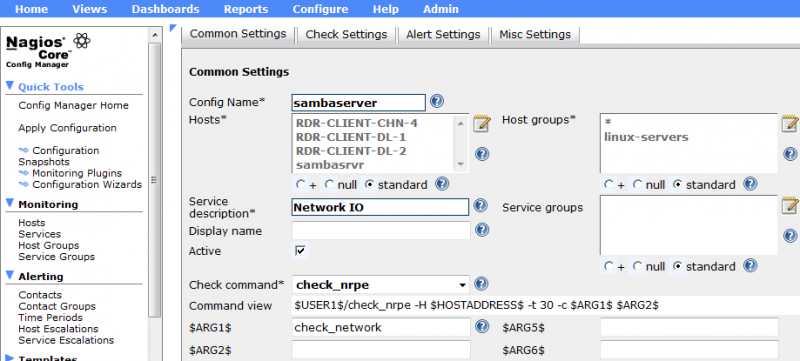Switch to the Check Settings tab

pos(346,34)
